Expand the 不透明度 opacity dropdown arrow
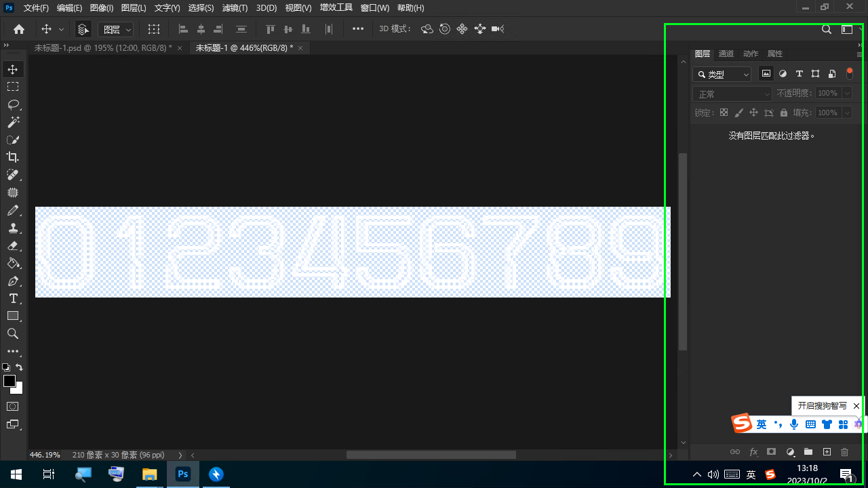This screenshot has width=868, height=488. [x=845, y=94]
